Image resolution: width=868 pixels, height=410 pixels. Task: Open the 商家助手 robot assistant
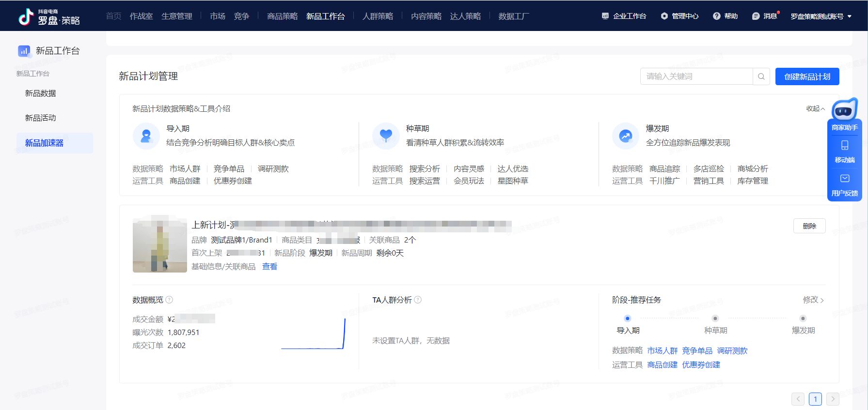[x=844, y=111]
